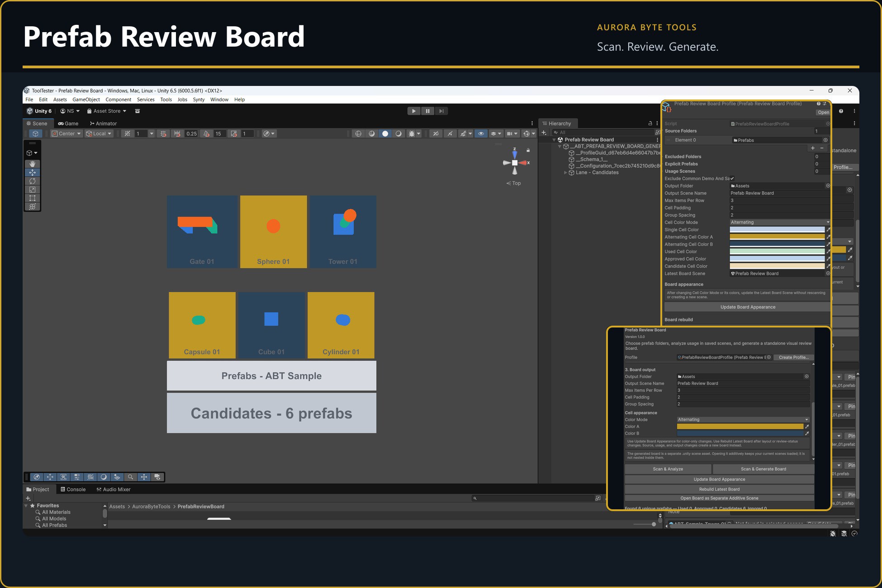Open Cell Color Mode Alternating dropdown in Inspector

[x=780, y=223]
